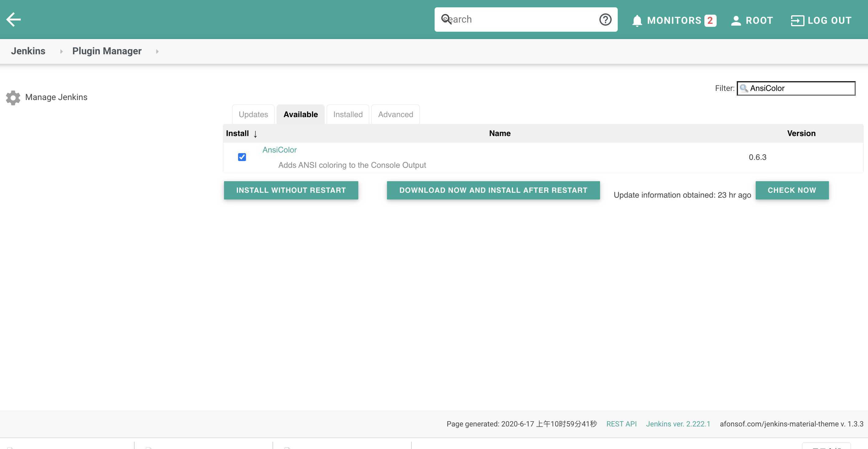This screenshot has width=868, height=449.
Task: Click the Install column sort arrow
Action: point(255,134)
